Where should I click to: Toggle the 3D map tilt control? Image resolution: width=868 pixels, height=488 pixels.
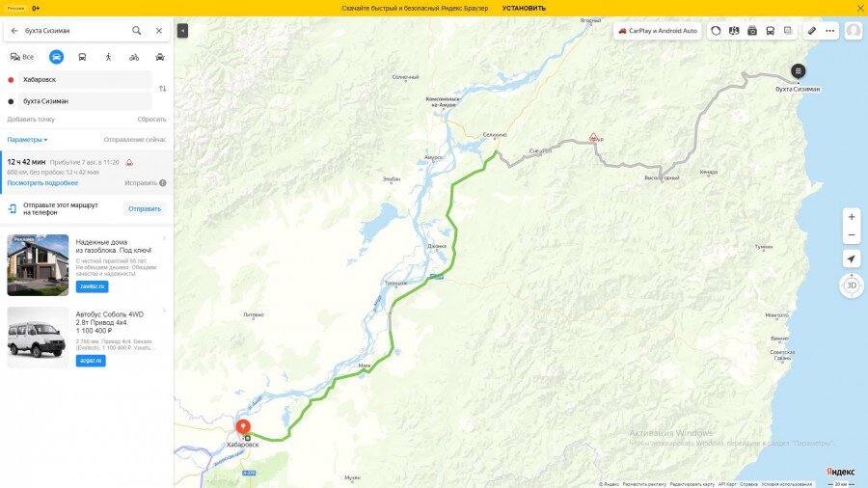pos(852,285)
